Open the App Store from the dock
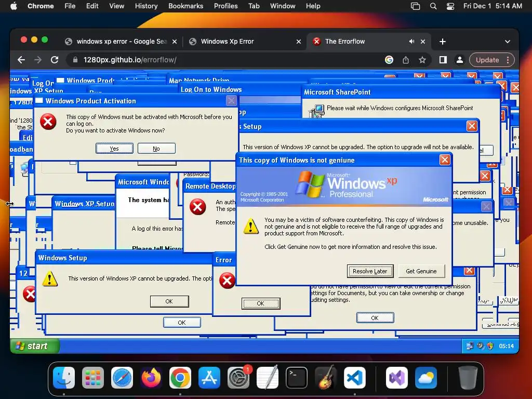532x399 pixels. click(209, 378)
